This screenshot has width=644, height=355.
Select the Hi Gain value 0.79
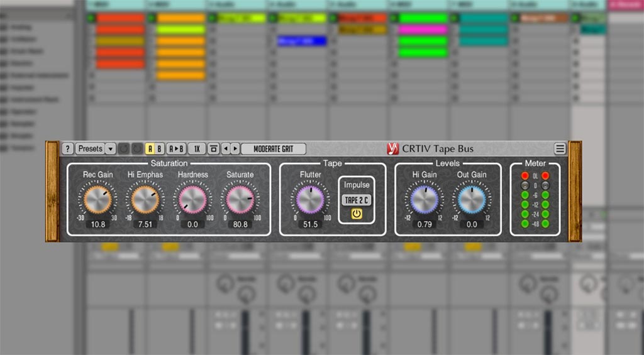[x=425, y=224]
